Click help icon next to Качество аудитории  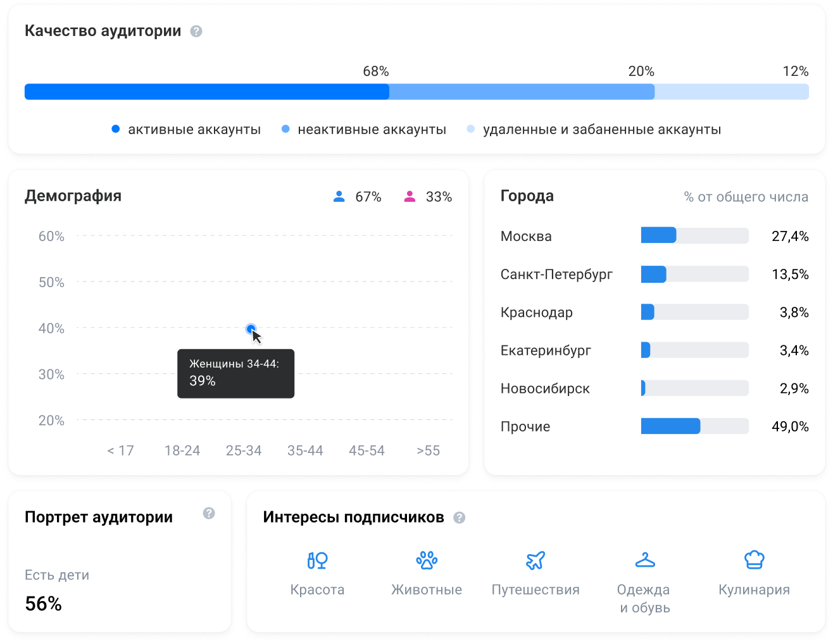196,31
